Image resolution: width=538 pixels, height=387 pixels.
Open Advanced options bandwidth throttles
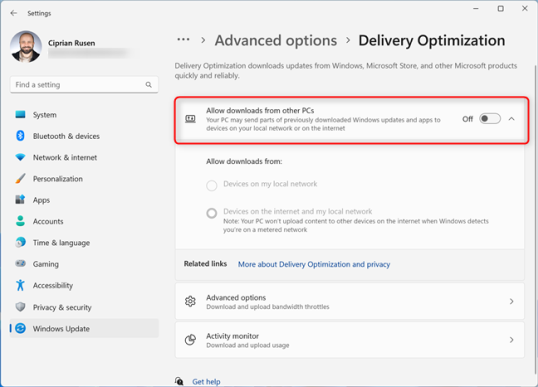350,301
